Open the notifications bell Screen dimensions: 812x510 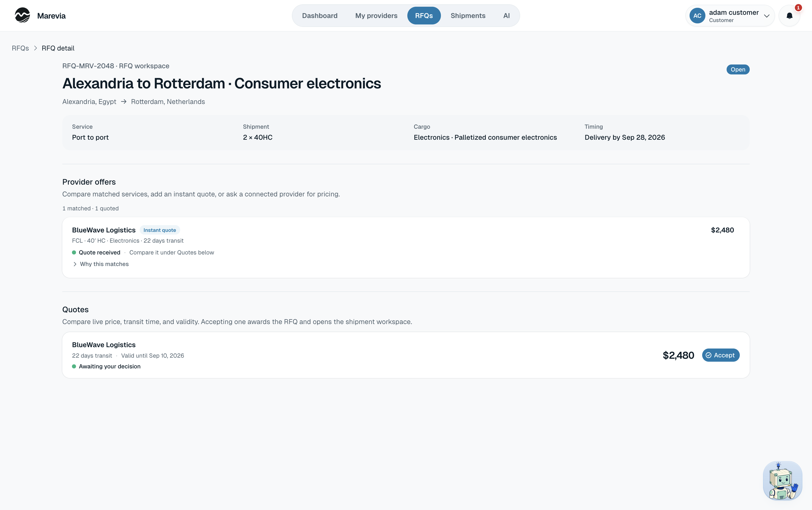point(789,16)
